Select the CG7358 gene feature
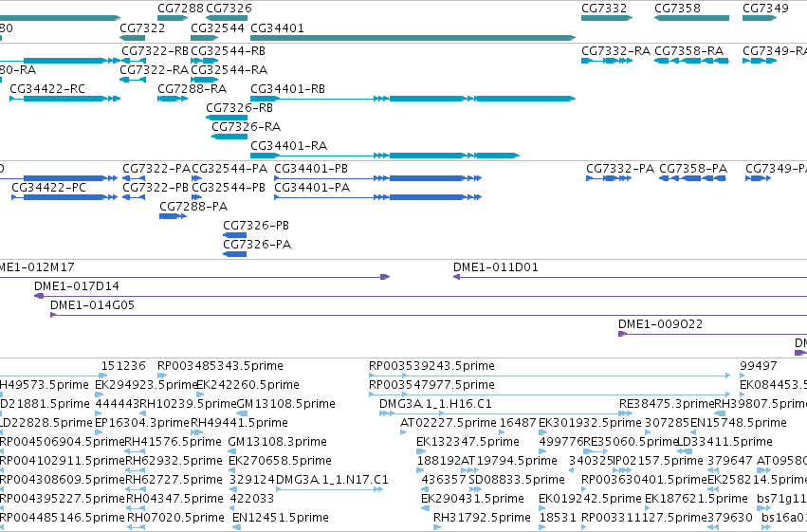 point(691,18)
